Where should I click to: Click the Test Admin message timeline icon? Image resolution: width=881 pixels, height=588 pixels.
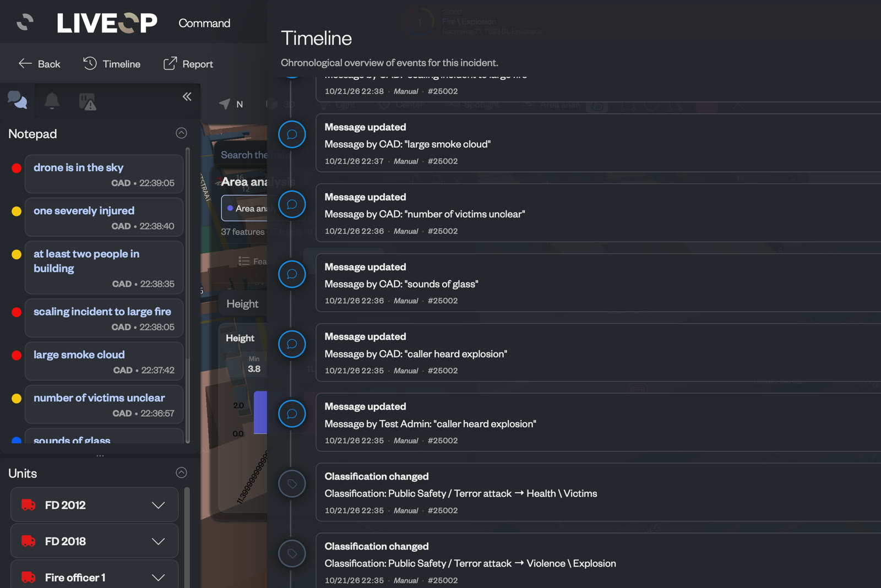pyautogui.click(x=292, y=414)
